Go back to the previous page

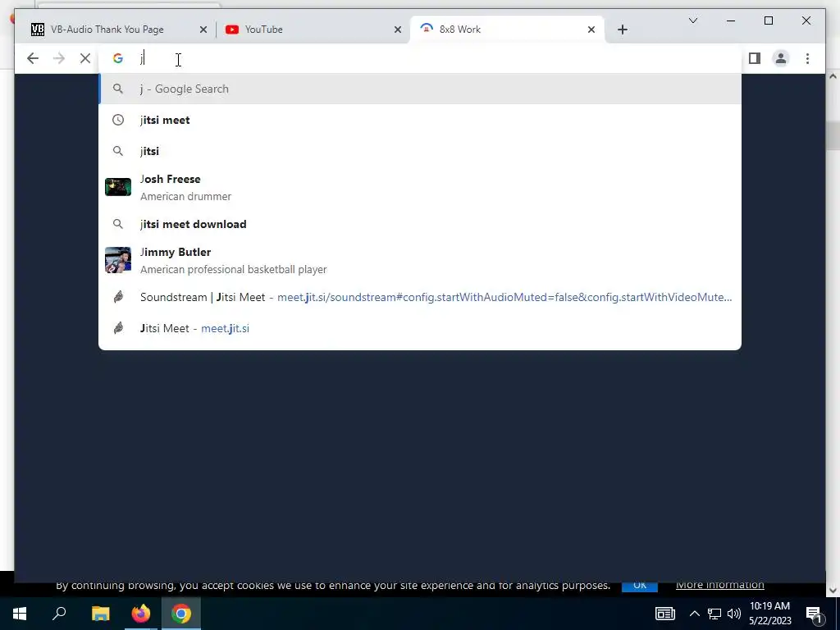coord(33,58)
